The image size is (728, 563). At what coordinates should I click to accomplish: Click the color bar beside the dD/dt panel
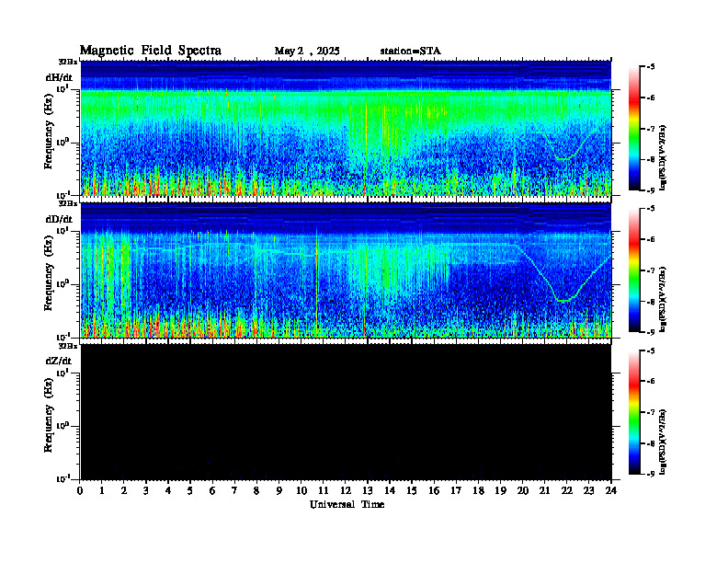pyautogui.click(x=634, y=270)
